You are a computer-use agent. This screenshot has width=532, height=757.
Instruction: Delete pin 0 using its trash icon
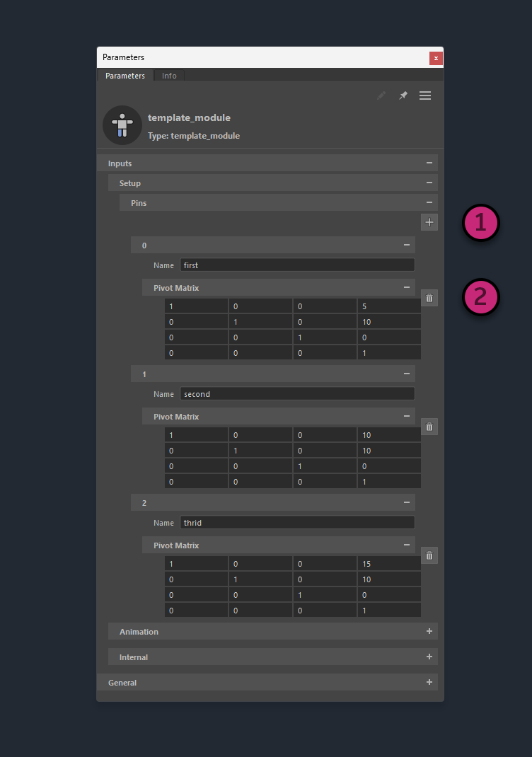pos(429,299)
